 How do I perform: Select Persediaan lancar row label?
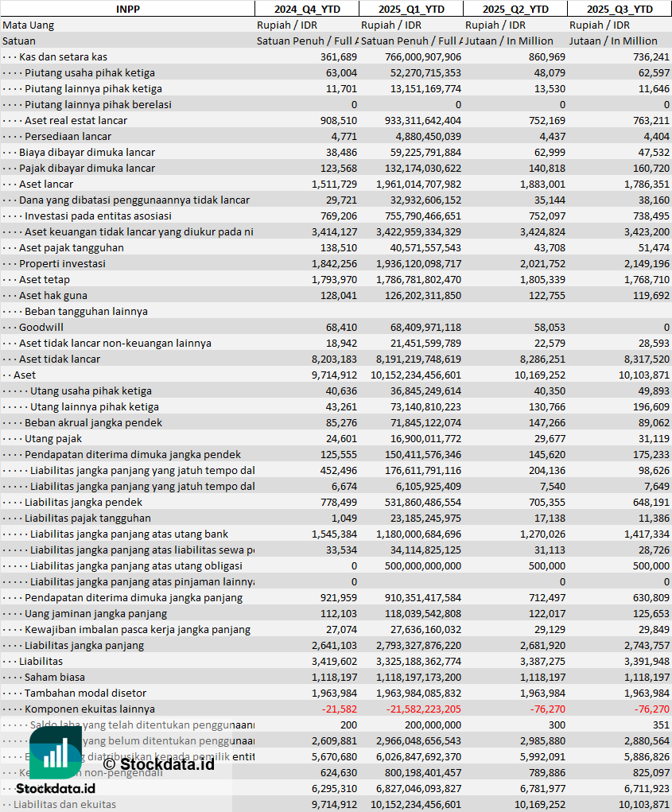click(x=68, y=137)
